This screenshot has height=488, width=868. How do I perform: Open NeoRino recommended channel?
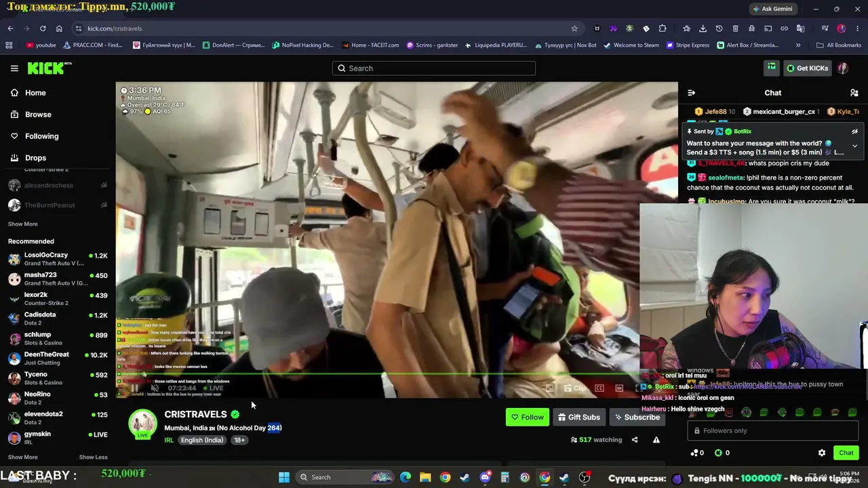(x=58, y=398)
